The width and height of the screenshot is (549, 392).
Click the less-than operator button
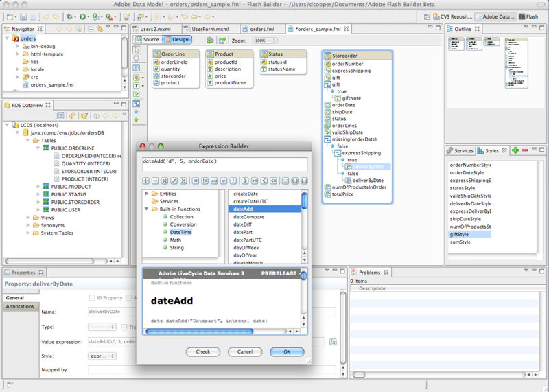pyautogui.click(x=264, y=181)
